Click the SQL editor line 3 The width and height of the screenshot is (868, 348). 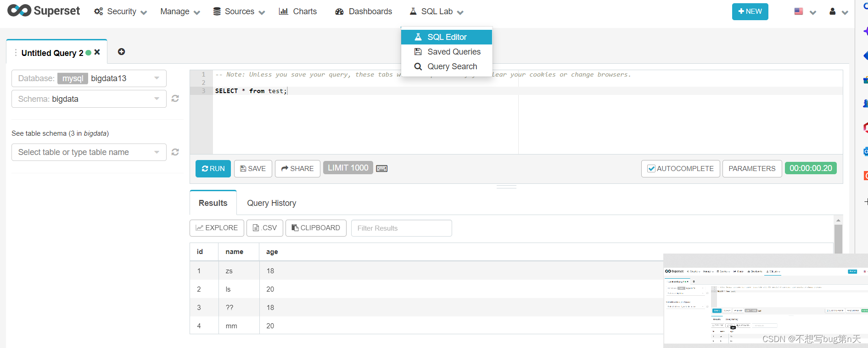pyautogui.click(x=528, y=91)
